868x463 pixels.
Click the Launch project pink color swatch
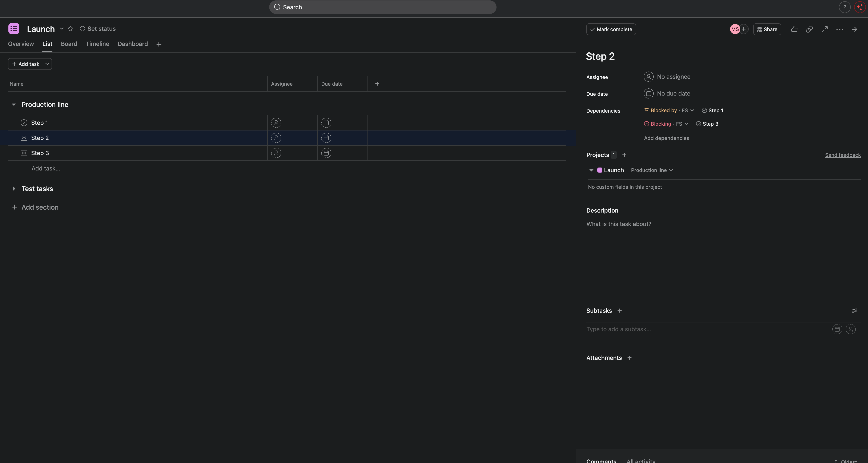[600, 170]
